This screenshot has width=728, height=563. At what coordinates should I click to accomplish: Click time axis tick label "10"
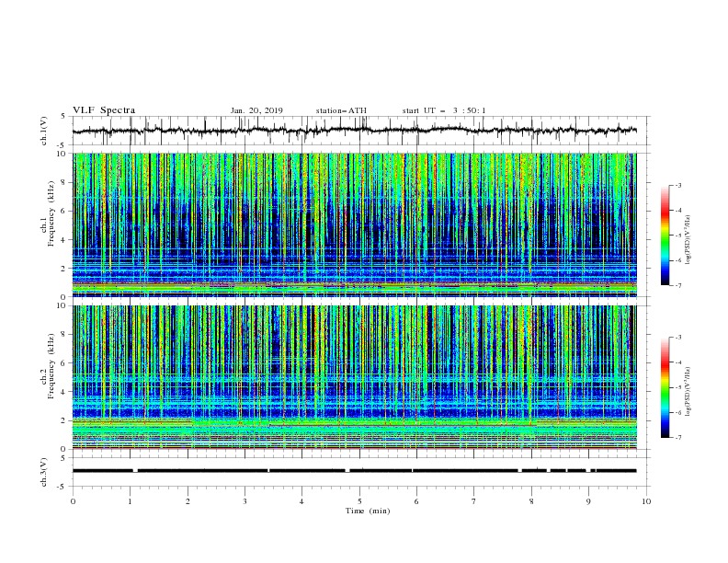coord(646,501)
